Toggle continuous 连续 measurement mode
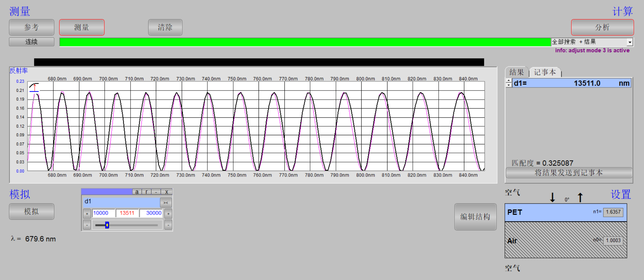Image resolution: width=644 pixels, height=280 pixels. pos(31,42)
